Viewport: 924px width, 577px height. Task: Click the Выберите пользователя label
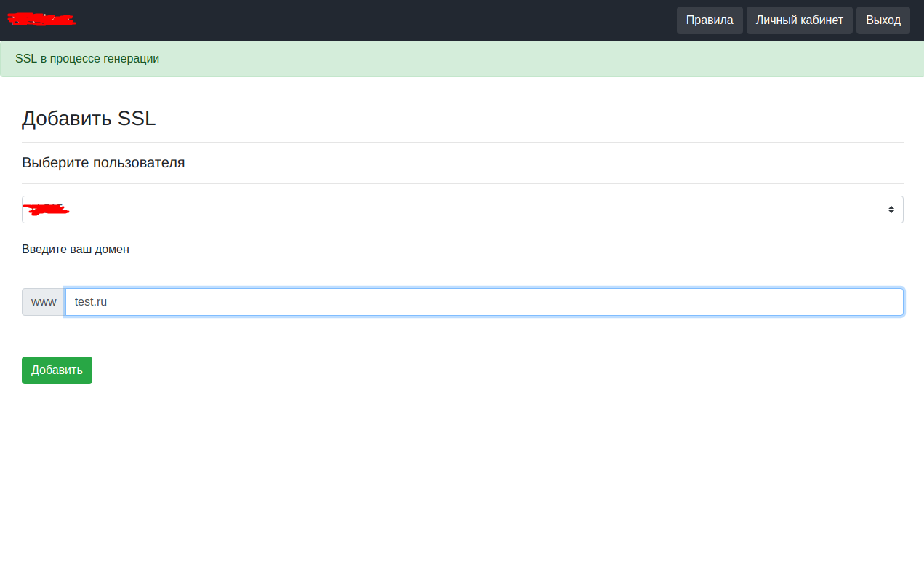103,163
